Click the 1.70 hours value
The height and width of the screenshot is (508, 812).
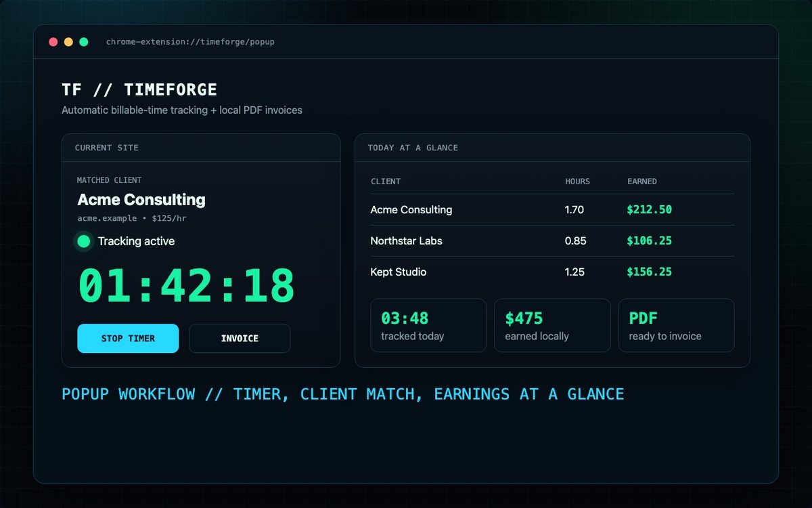pos(574,210)
